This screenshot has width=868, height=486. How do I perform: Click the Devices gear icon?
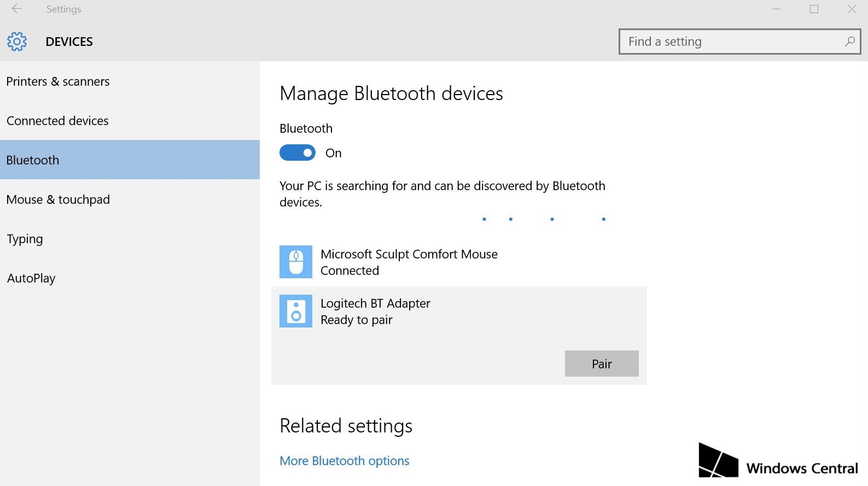pyautogui.click(x=17, y=42)
